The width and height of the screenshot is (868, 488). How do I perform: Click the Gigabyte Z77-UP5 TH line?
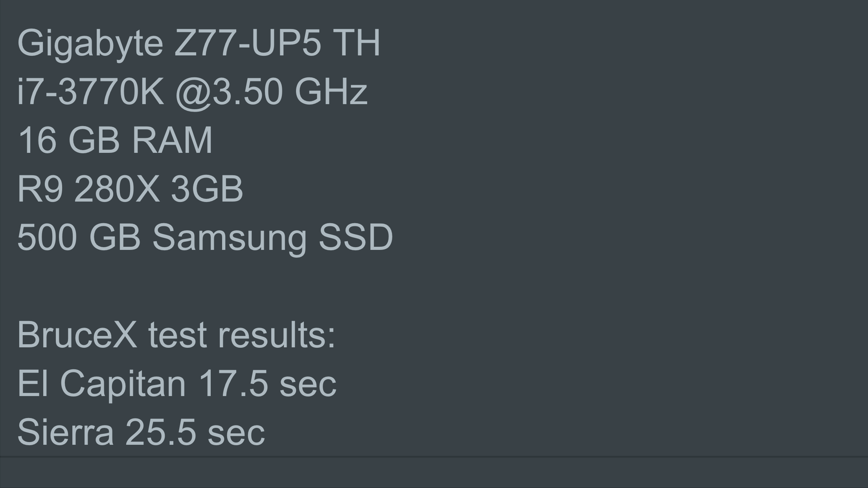click(x=199, y=44)
